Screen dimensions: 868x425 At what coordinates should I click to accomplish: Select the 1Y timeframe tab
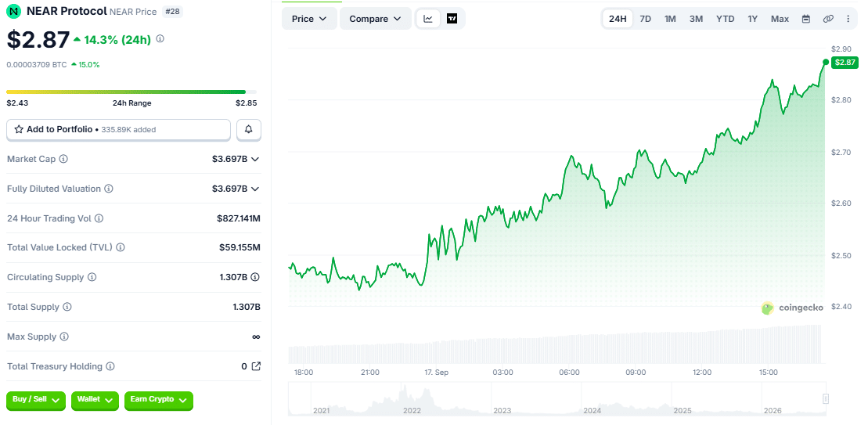click(x=752, y=19)
